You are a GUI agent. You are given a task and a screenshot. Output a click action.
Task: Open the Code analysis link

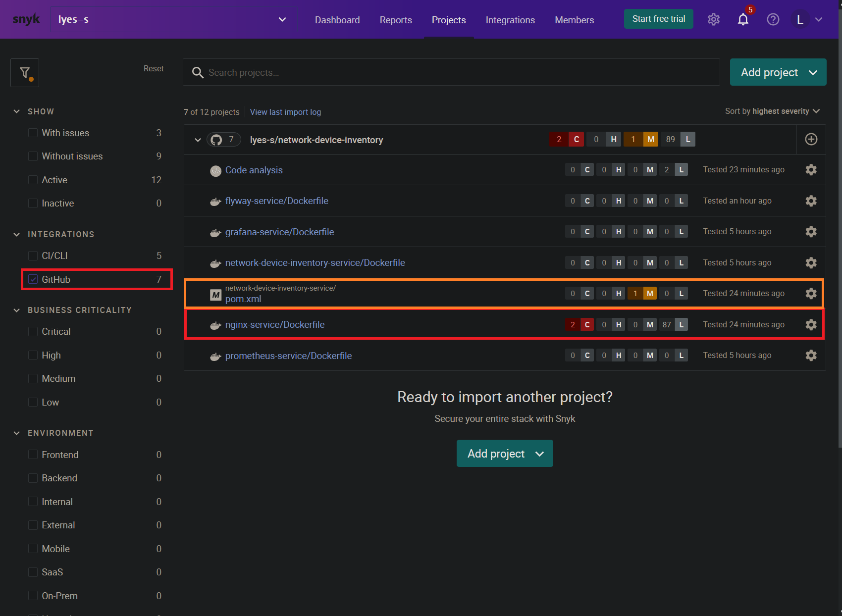pos(254,170)
